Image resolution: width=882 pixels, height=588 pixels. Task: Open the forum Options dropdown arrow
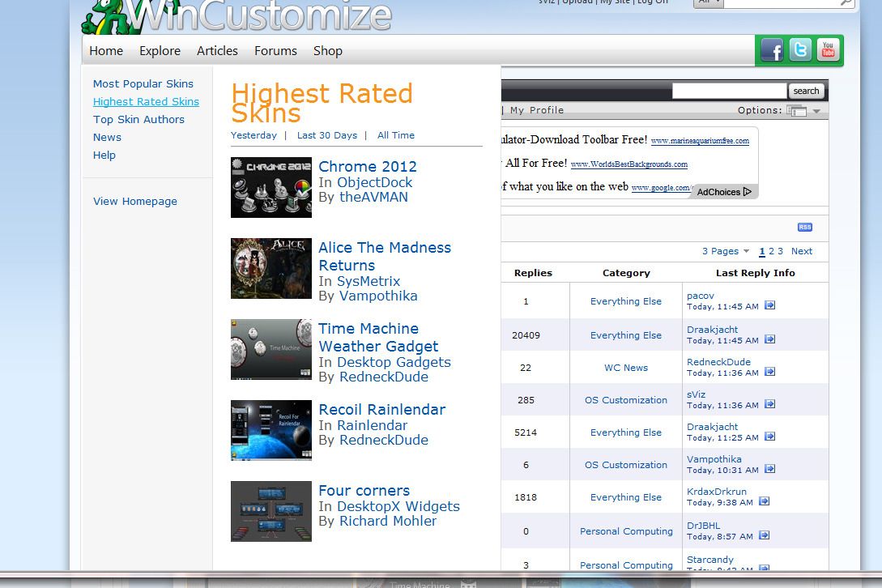pyautogui.click(x=816, y=111)
